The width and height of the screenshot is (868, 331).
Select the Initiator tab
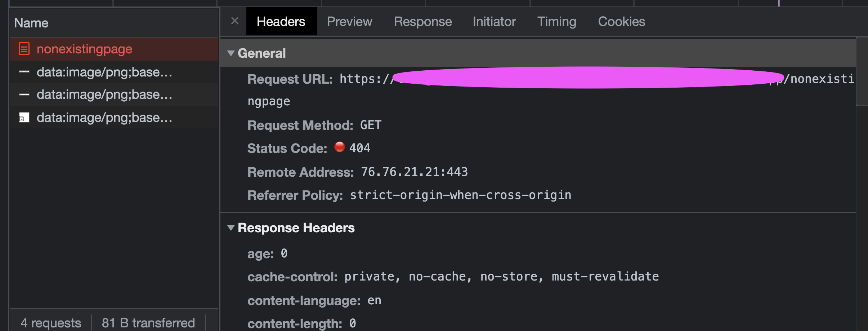tap(494, 21)
